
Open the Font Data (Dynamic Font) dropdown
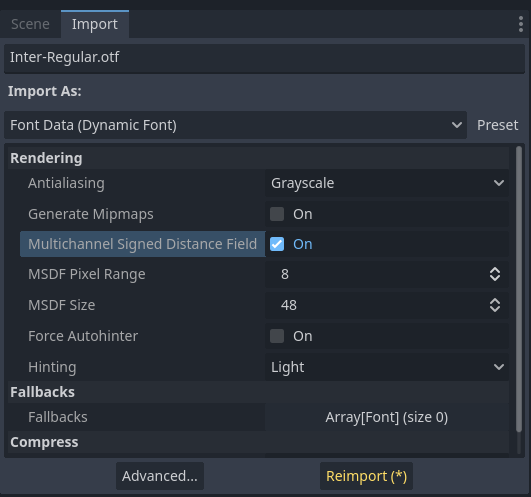(235, 125)
